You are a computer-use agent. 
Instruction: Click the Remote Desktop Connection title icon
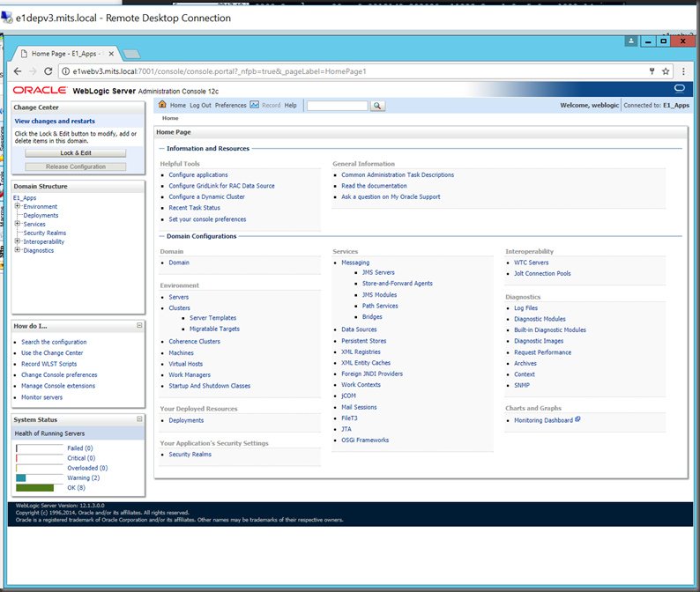(7, 18)
